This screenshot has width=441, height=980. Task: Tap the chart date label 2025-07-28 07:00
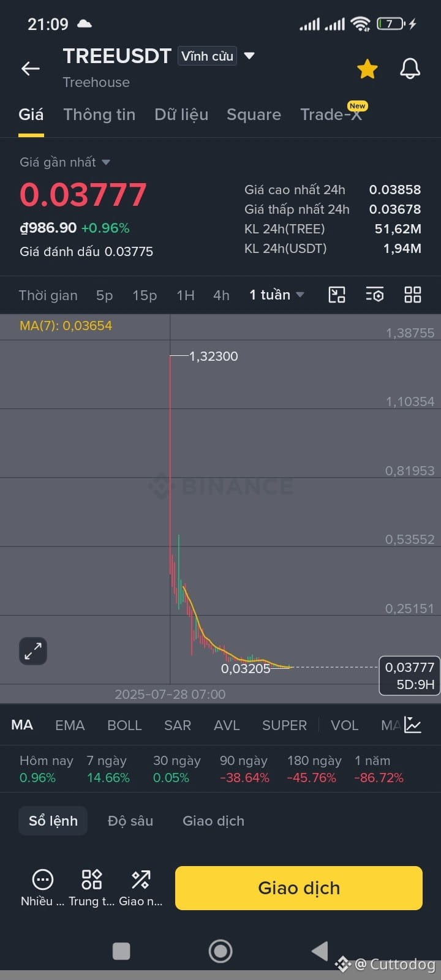170,695
